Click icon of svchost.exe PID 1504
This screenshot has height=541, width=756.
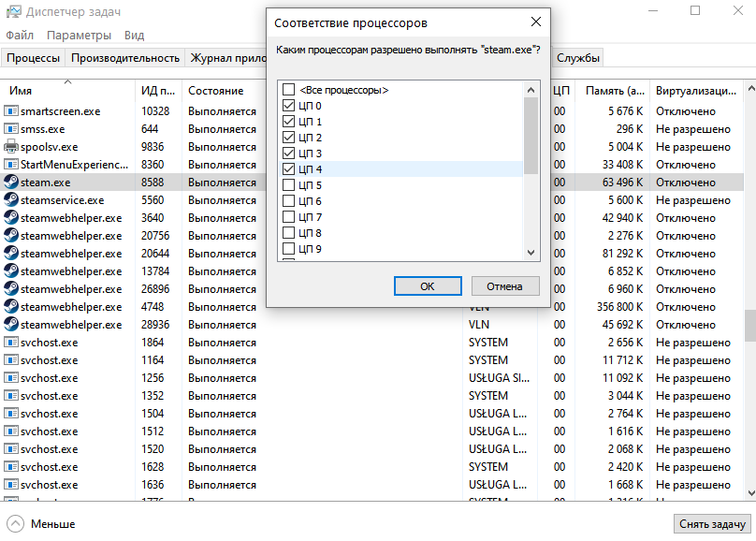click(11, 414)
